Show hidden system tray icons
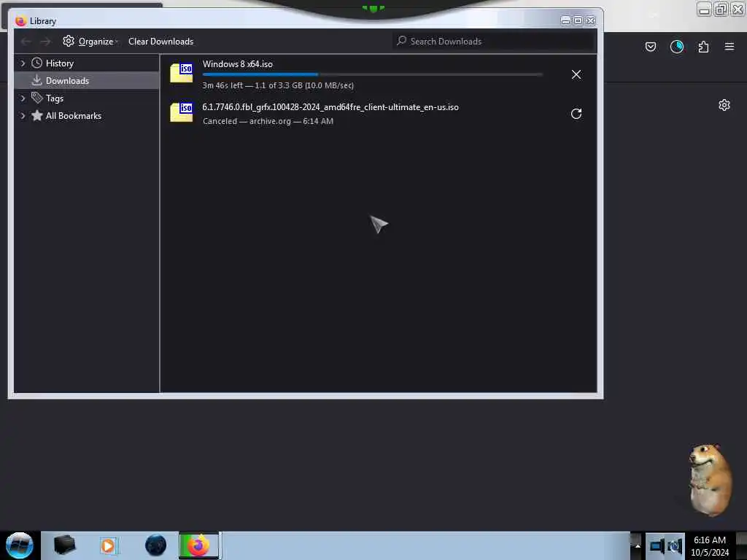 [x=638, y=545]
